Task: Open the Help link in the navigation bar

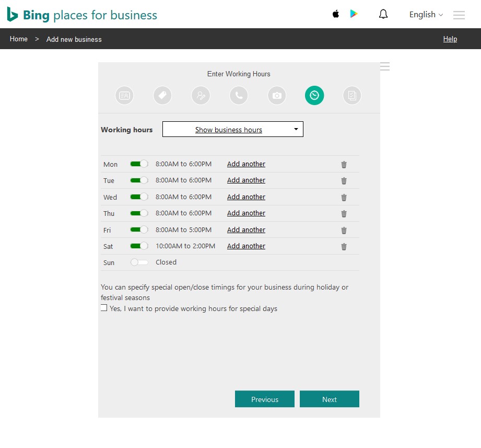Action: point(450,39)
